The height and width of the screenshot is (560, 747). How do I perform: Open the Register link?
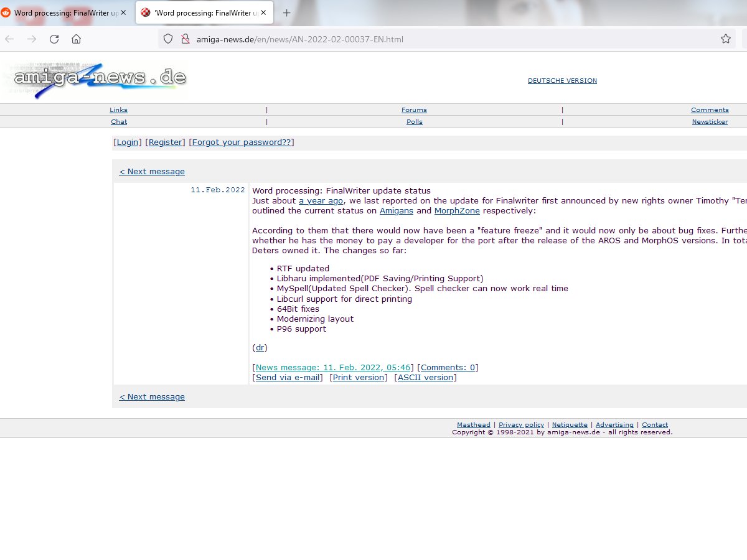165,142
